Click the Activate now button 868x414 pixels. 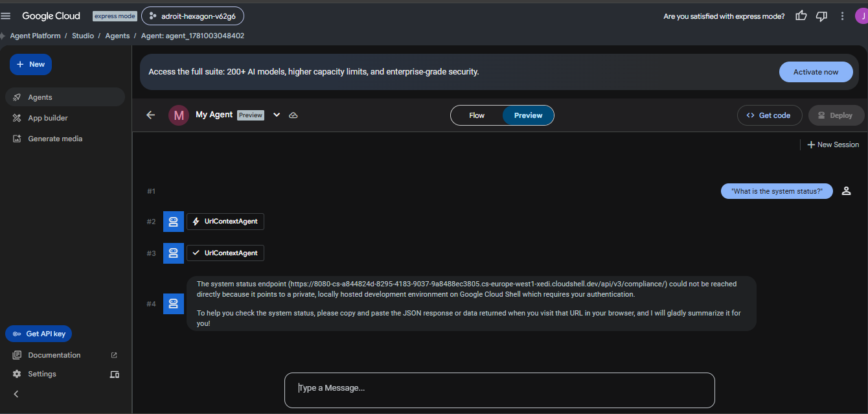[x=816, y=72]
